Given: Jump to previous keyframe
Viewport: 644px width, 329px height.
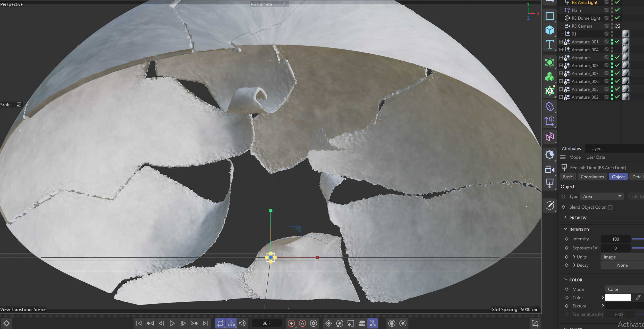Looking at the screenshot, I should [150, 323].
